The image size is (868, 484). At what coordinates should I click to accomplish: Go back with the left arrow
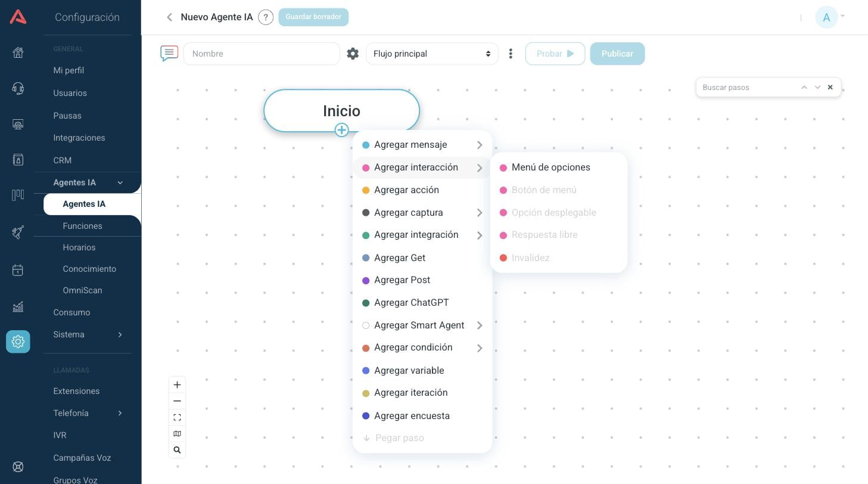tap(169, 17)
